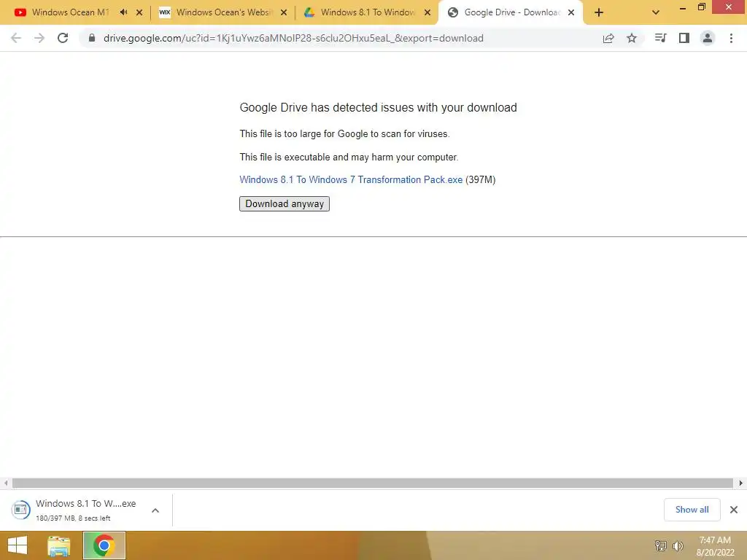Open the Chrome three-dot menu

click(731, 38)
